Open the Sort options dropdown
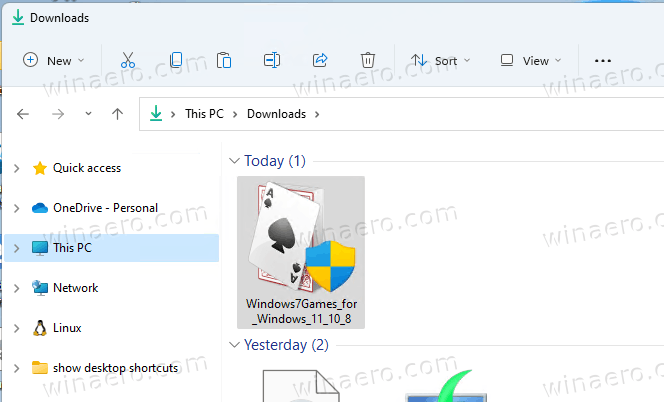The height and width of the screenshot is (402, 664). [x=440, y=61]
